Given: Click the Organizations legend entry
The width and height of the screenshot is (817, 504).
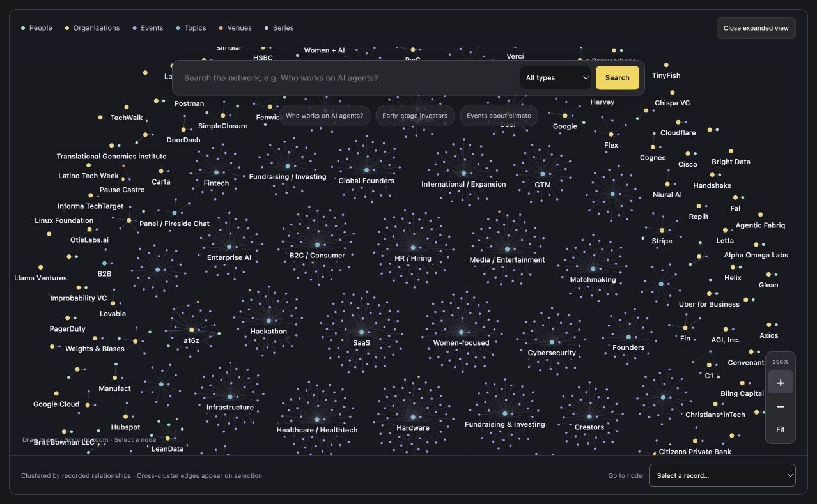Looking at the screenshot, I should pos(92,28).
